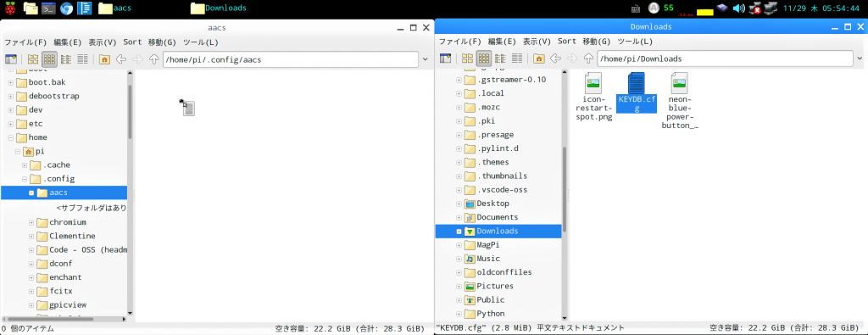Click the new tab icon in aacs toolbar
868x335 pixels.
pos(11,59)
